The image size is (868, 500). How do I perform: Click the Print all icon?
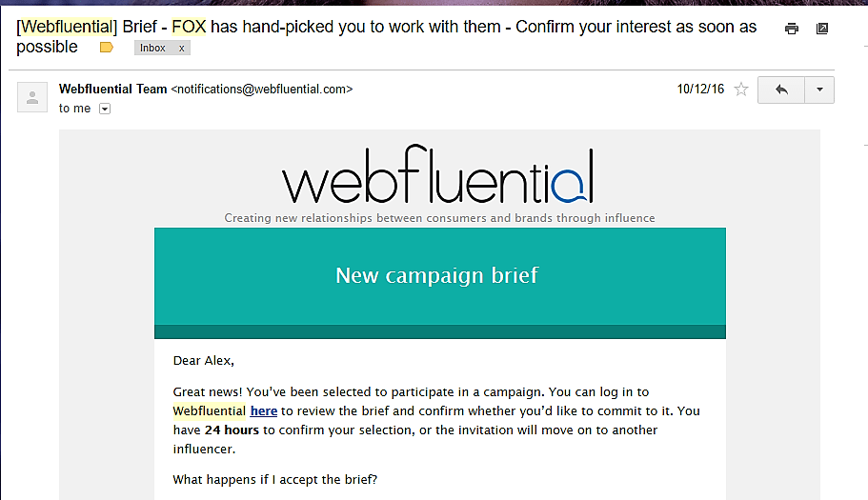coord(792,29)
